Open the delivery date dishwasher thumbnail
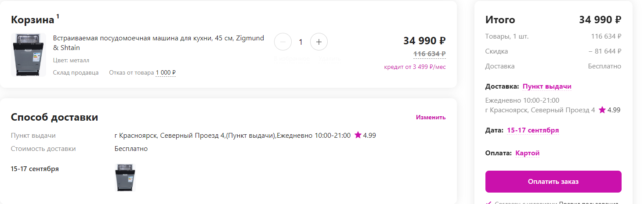644x204 pixels. coord(125,178)
